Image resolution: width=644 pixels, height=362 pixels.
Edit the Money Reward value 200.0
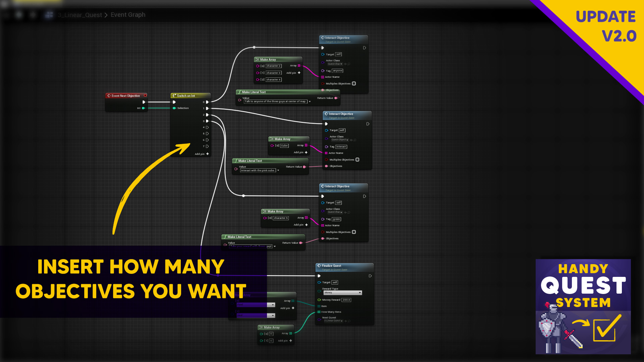[346, 300]
